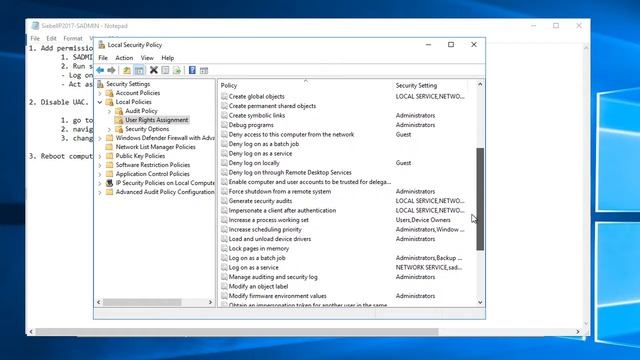Screen dimensions: 640x360
Task: Click the Local Security Policy title bar icon
Action: pyautogui.click(x=102, y=44)
